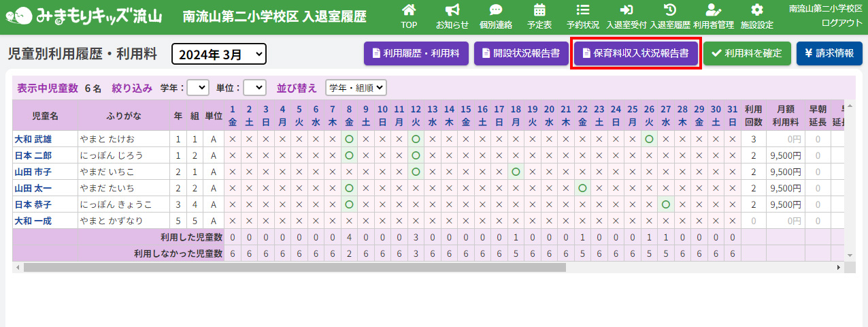Expand the 単位 filter dropdown
This screenshot has width=868, height=327.
point(254,87)
